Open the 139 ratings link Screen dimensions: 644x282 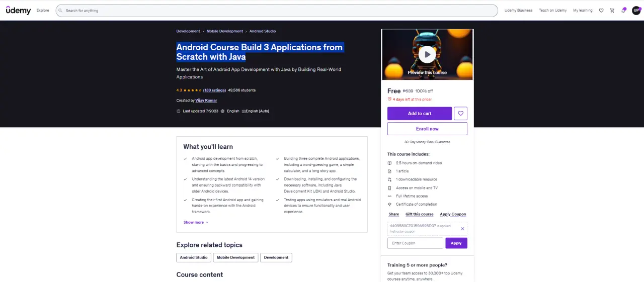point(214,90)
